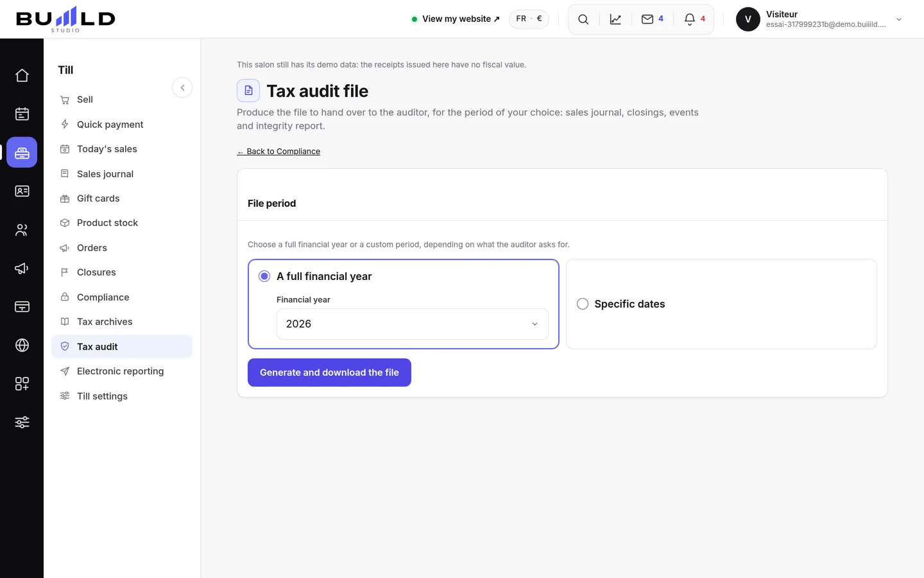This screenshot has width=924, height=578.
Task: Open the payment card rail icon
Action: coord(22,307)
